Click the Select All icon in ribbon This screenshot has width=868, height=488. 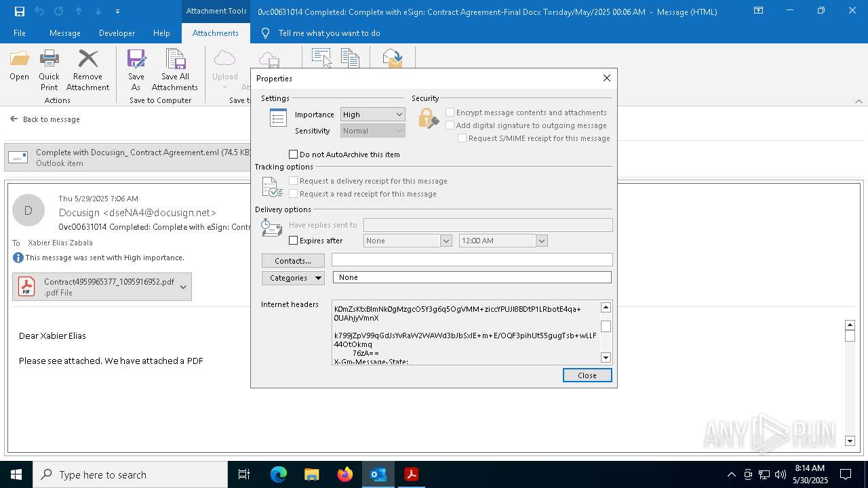[321, 58]
